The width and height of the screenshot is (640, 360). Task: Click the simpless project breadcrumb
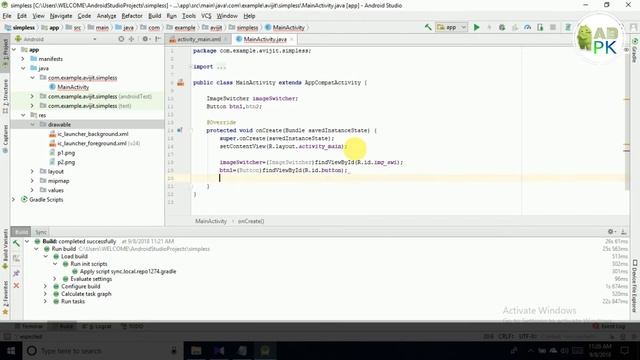click(20, 28)
